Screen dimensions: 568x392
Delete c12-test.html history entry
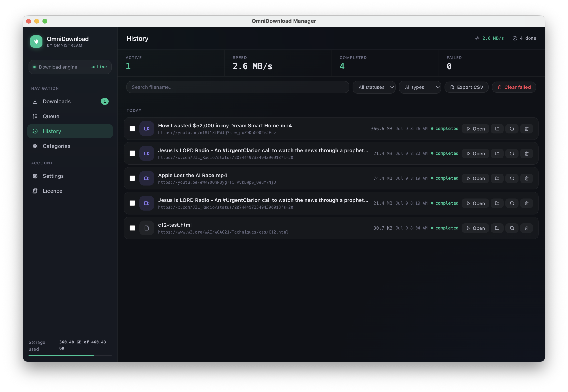click(527, 228)
